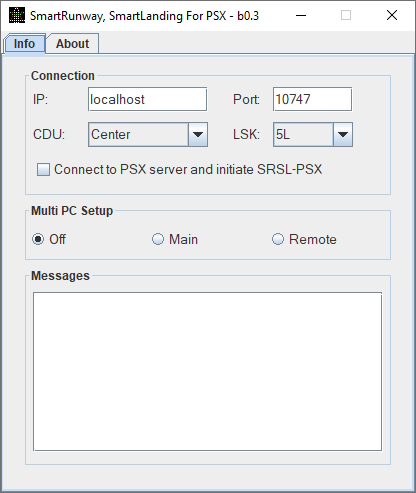Choose the Remote multi PC option

coord(278,239)
